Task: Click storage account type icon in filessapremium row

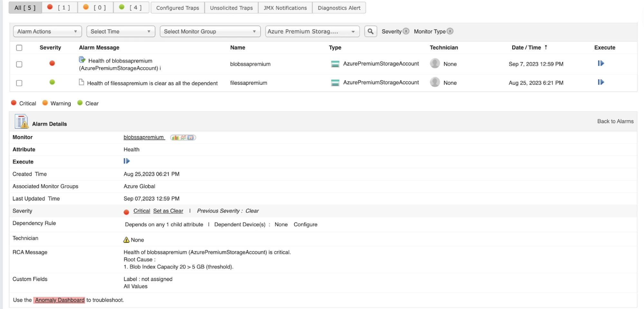Action: (x=335, y=83)
